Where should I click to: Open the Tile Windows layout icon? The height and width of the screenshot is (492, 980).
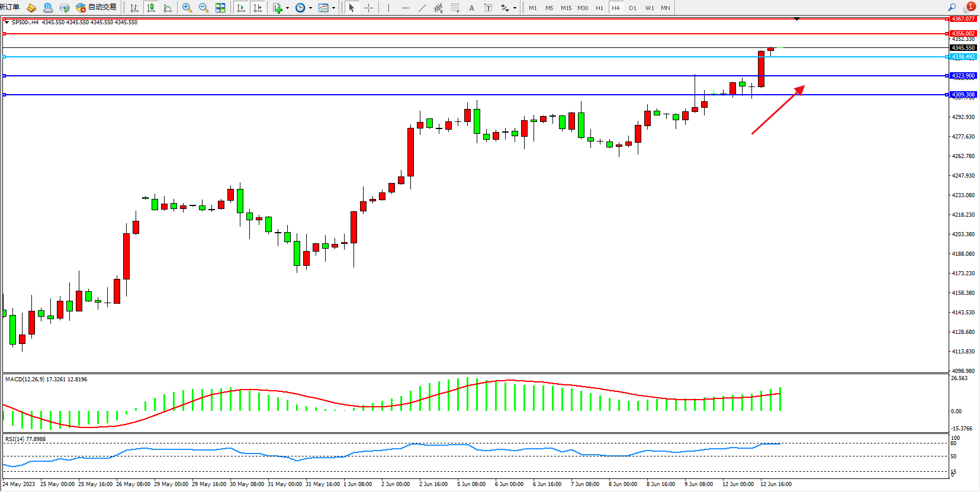[220, 8]
